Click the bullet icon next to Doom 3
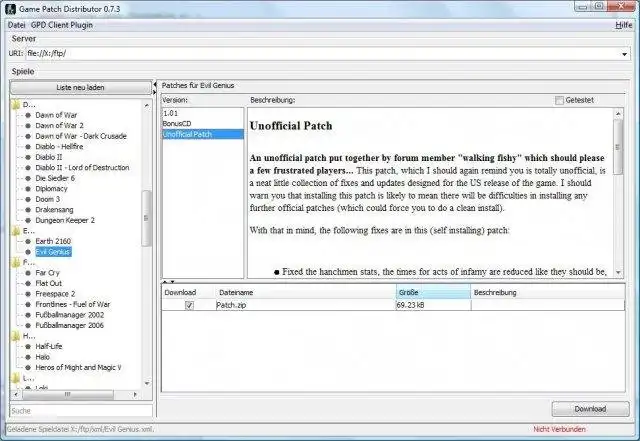 (x=28, y=199)
